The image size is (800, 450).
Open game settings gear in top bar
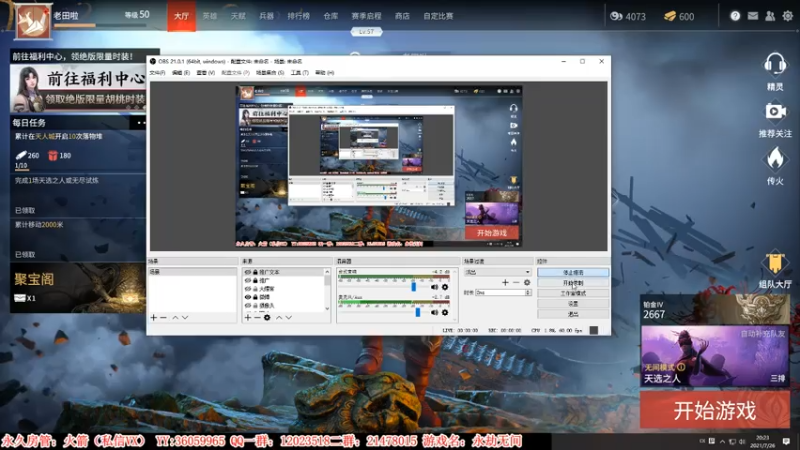click(x=788, y=16)
